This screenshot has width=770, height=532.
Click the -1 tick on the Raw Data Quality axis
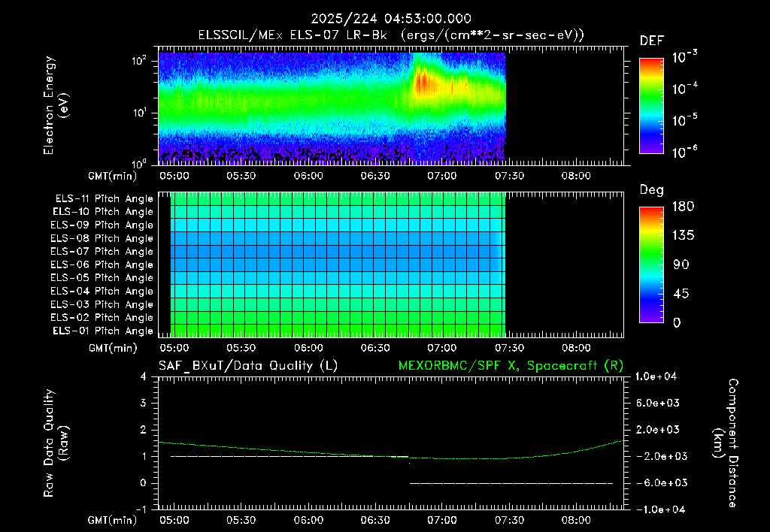pos(141,509)
